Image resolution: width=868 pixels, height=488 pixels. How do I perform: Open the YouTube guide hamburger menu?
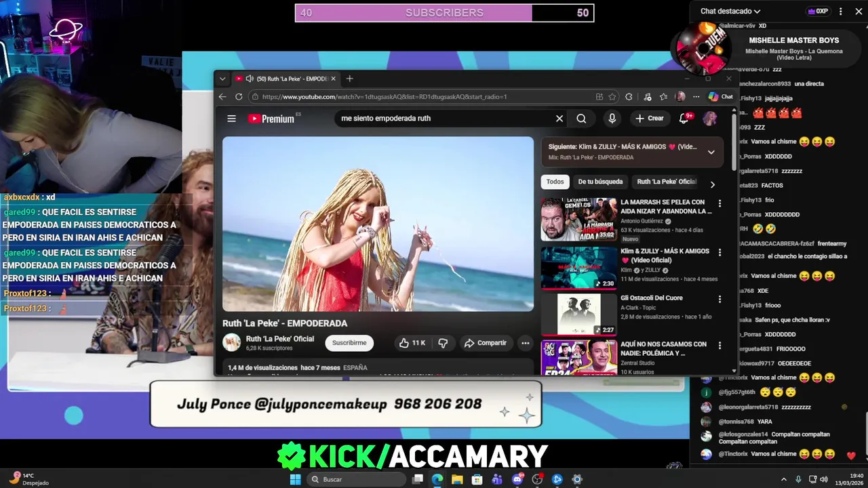click(x=231, y=119)
